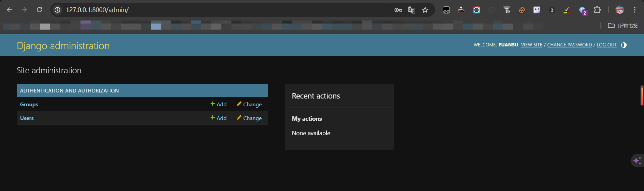Image resolution: width=644 pixels, height=191 pixels.
Task: Open the browser profile avatar
Action: pyautogui.click(x=619, y=10)
